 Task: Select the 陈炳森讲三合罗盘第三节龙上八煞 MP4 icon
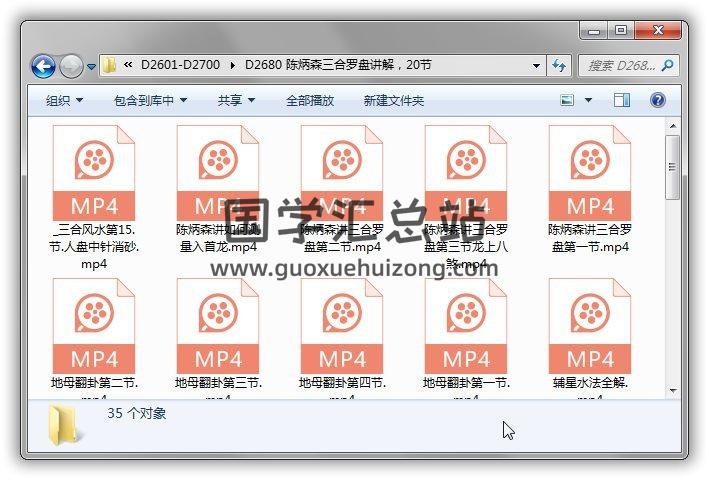pyautogui.click(x=466, y=173)
